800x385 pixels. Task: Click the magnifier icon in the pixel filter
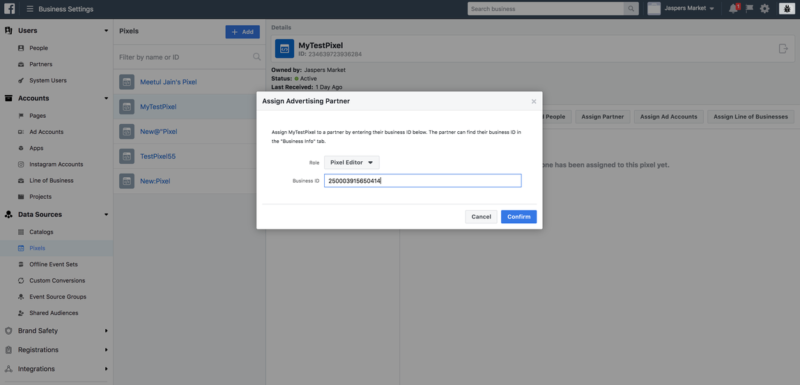coord(257,57)
